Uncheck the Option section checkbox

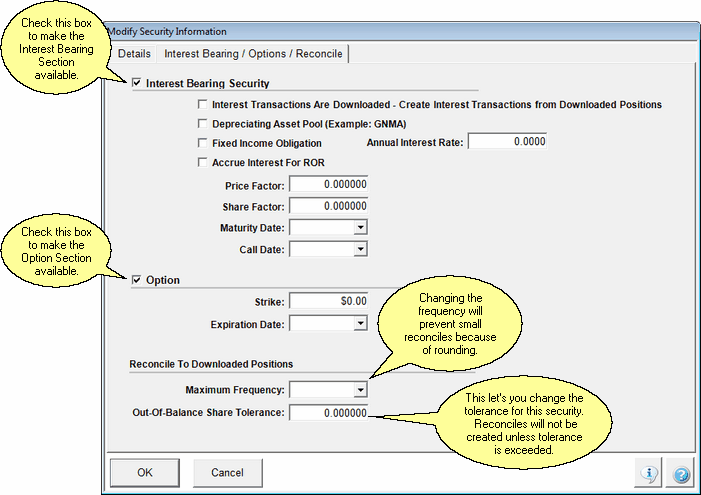[137, 280]
